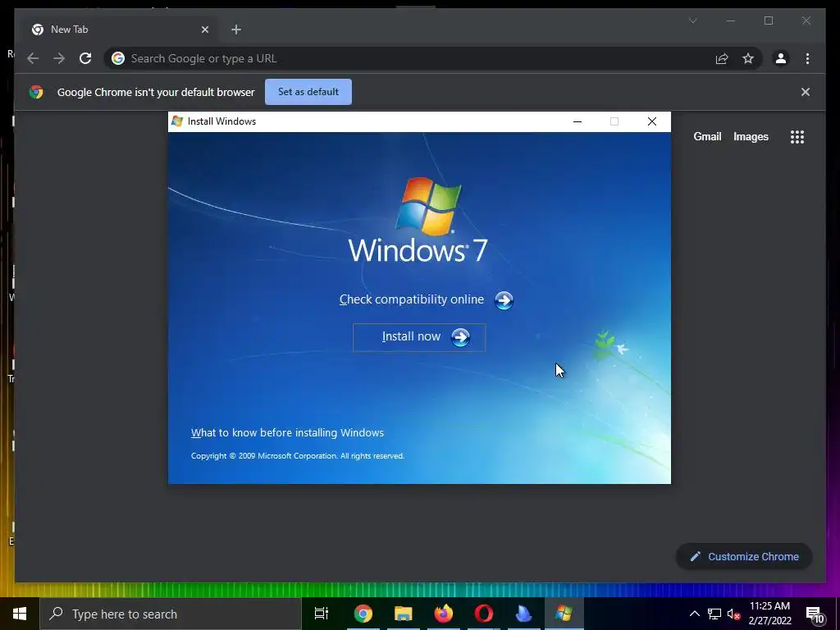
Task: Click the Chrome logo in the infobar
Action: tap(36, 92)
